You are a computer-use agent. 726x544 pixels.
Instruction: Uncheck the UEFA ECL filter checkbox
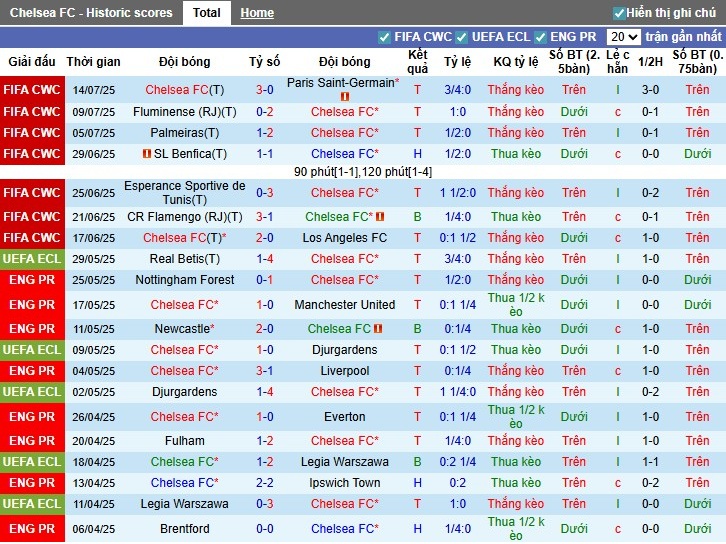(461, 38)
